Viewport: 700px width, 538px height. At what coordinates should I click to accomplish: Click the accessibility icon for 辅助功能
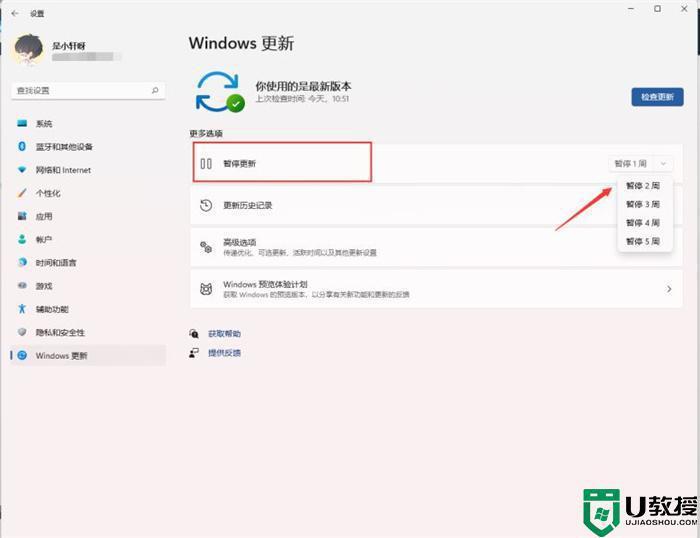click(x=22, y=309)
